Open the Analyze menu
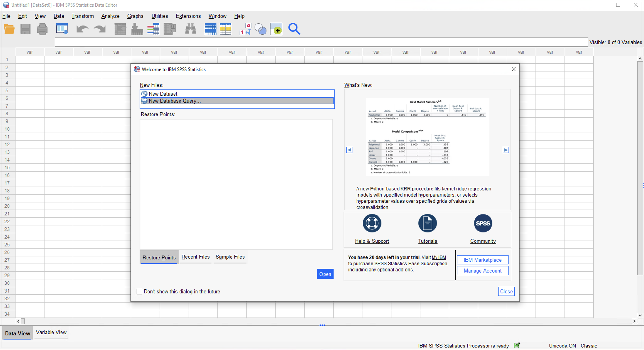The height and width of the screenshot is (350, 644). tap(110, 16)
